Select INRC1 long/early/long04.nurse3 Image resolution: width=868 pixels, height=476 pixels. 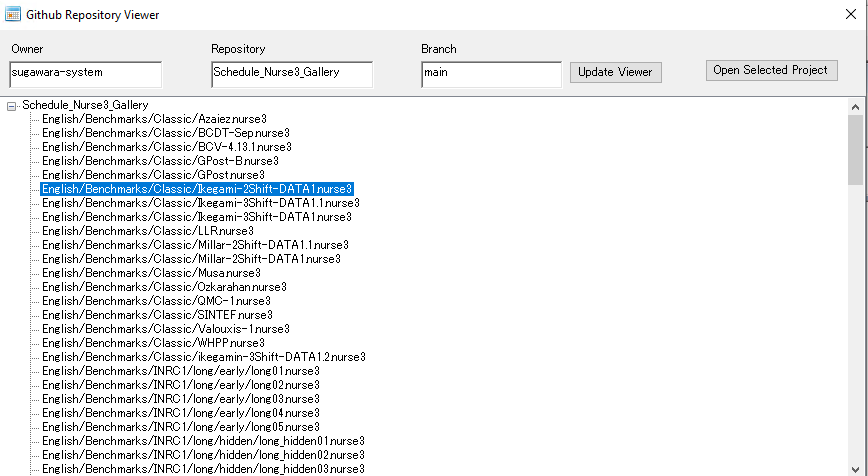[181, 413]
